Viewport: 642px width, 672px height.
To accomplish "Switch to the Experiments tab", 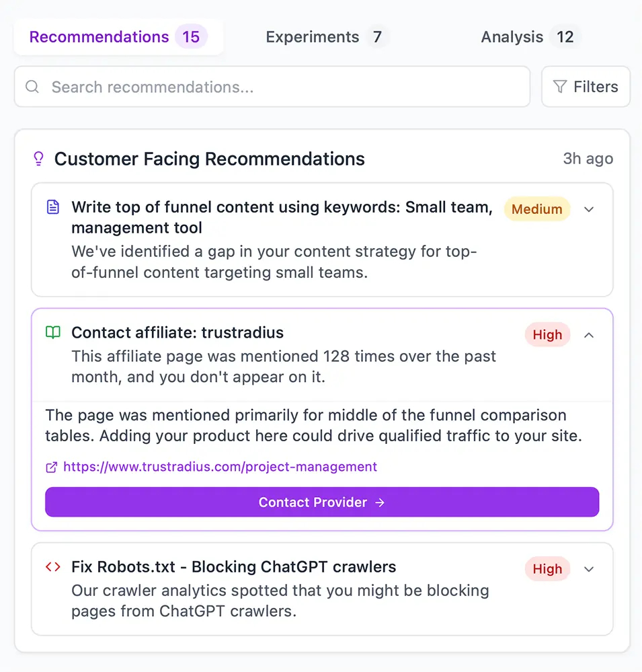I will (327, 37).
